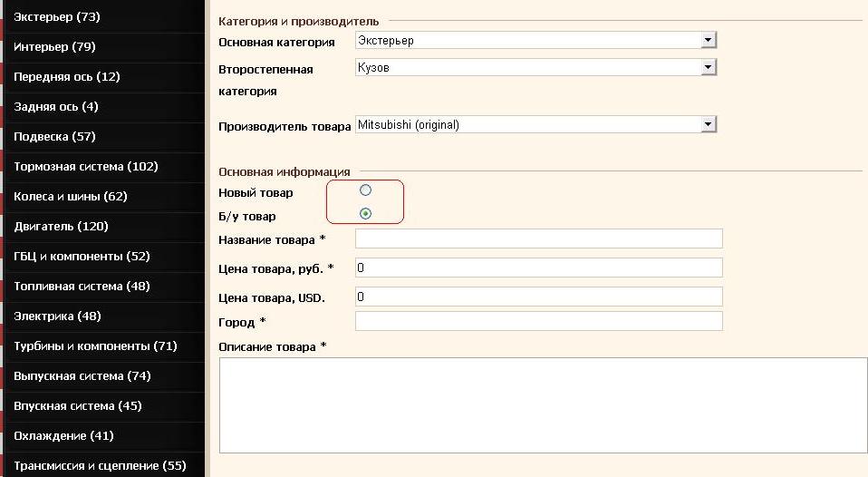Click the Город input field
The width and height of the screenshot is (868, 477).
[x=538, y=321]
